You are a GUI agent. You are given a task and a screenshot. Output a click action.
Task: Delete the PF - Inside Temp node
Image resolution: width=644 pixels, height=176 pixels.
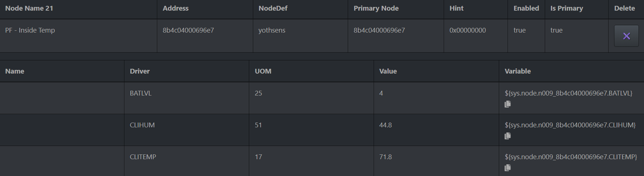[x=626, y=36]
